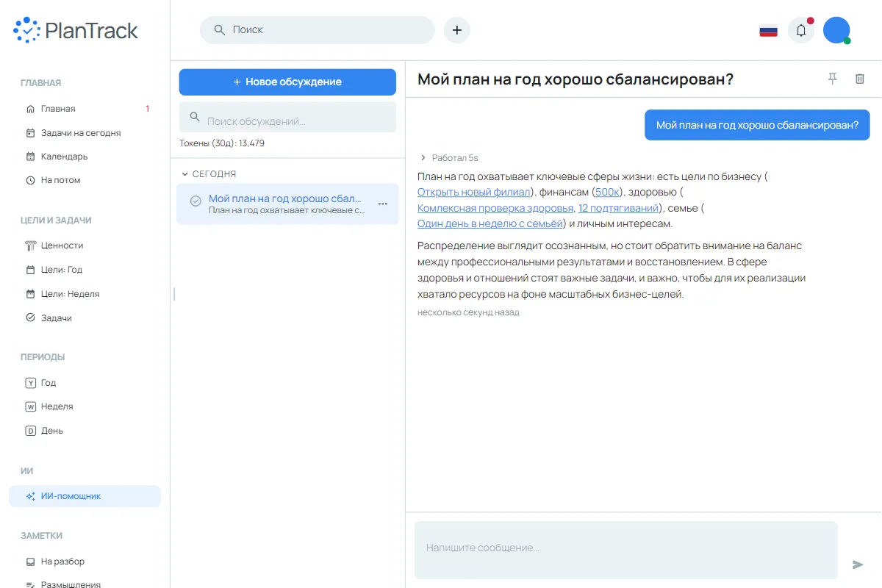
Task: Open the "На потом" list
Action: coord(85,180)
